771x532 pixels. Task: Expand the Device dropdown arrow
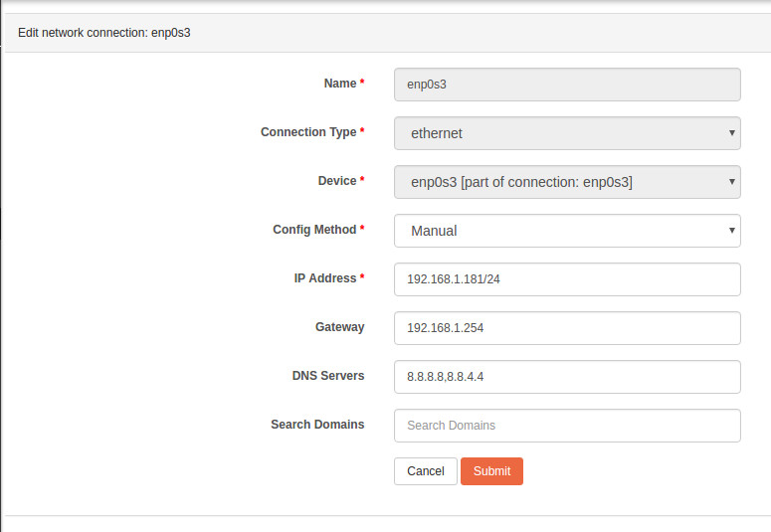(x=731, y=182)
